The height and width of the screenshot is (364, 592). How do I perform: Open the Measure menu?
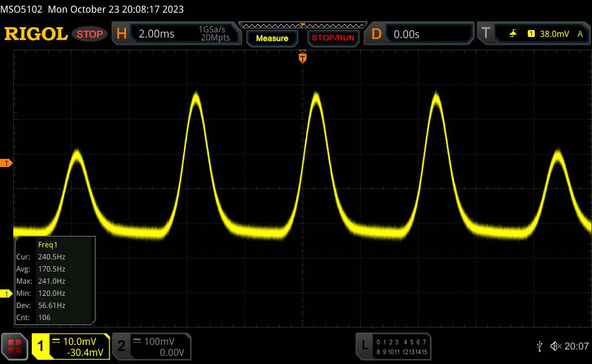click(272, 38)
